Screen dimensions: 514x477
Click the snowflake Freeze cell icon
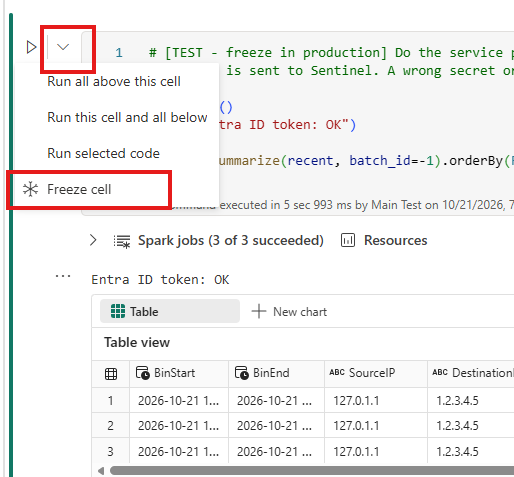click(30, 189)
